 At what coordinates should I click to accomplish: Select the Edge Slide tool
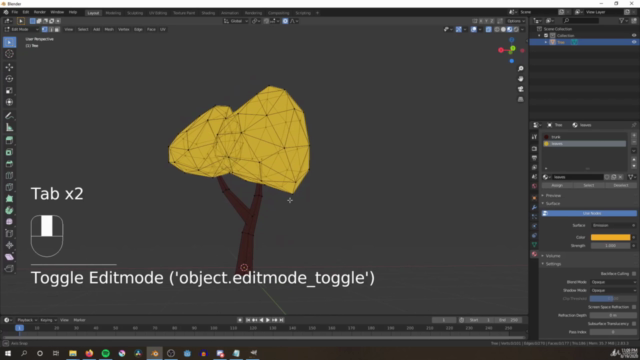pos(9,233)
